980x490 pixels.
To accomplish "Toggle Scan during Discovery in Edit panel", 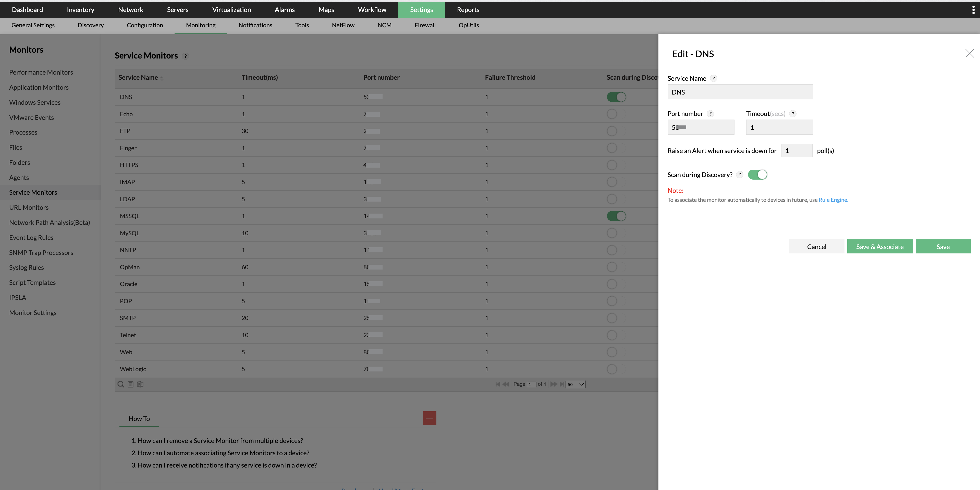I will point(757,174).
